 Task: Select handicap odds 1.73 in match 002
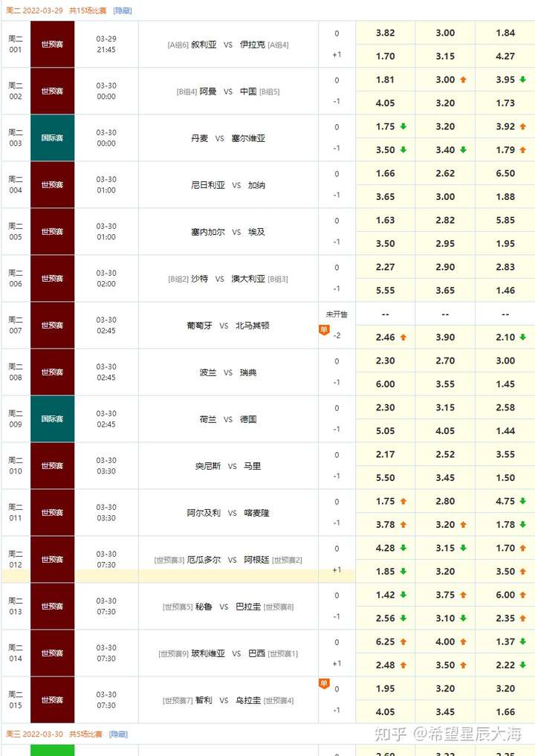pyautogui.click(x=505, y=103)
